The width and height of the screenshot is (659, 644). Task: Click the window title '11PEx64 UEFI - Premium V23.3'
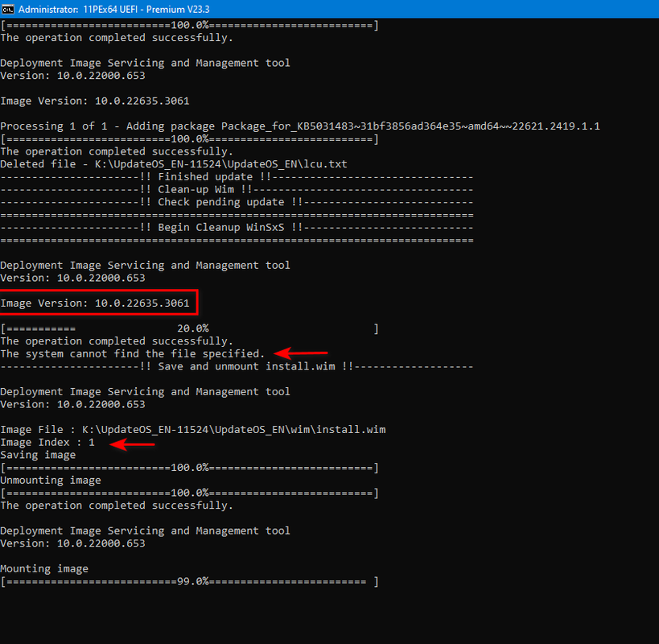[146, 9]
